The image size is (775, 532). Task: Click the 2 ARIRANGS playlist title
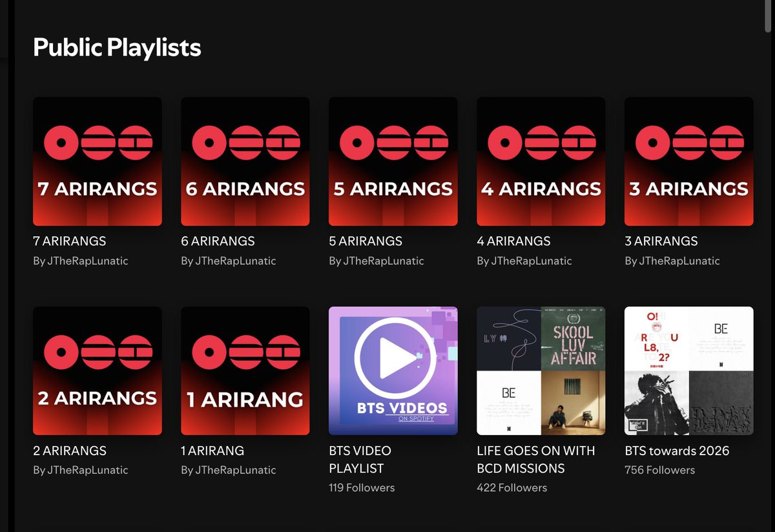click(x=70, y=451)
